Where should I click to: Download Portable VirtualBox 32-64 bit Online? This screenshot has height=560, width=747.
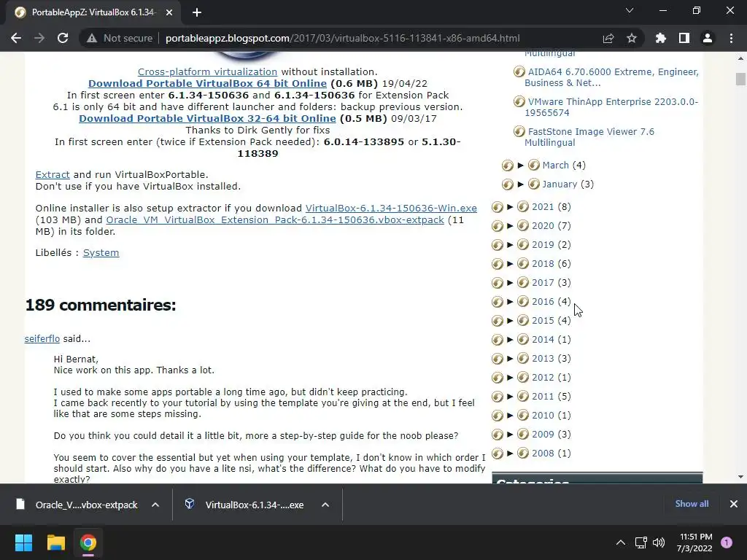tap(207, 118)
